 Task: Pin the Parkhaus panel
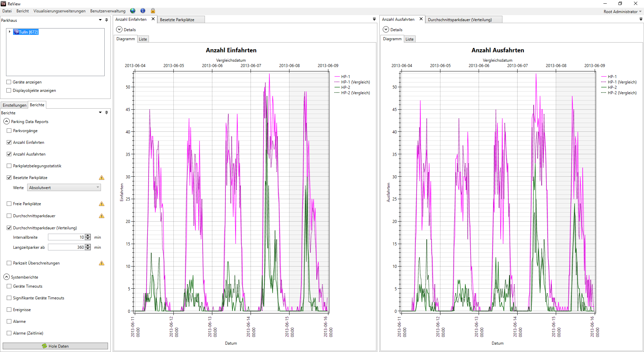point(107,20)
